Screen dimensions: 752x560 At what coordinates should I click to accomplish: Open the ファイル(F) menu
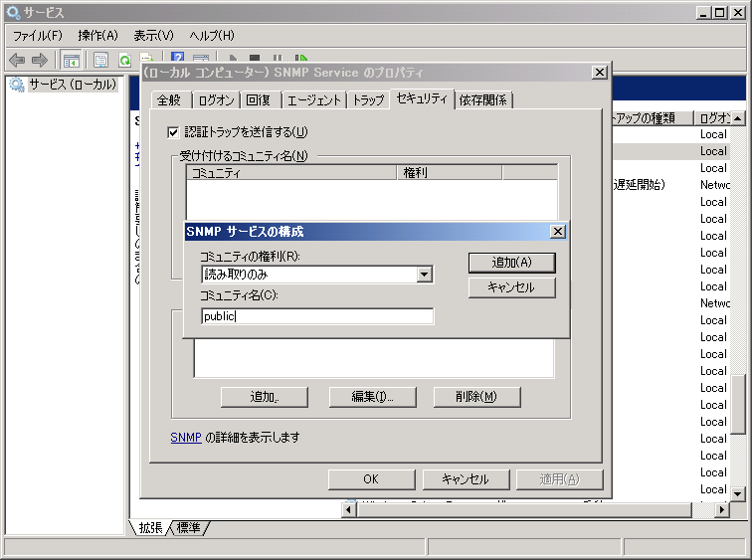coord(38,36)
